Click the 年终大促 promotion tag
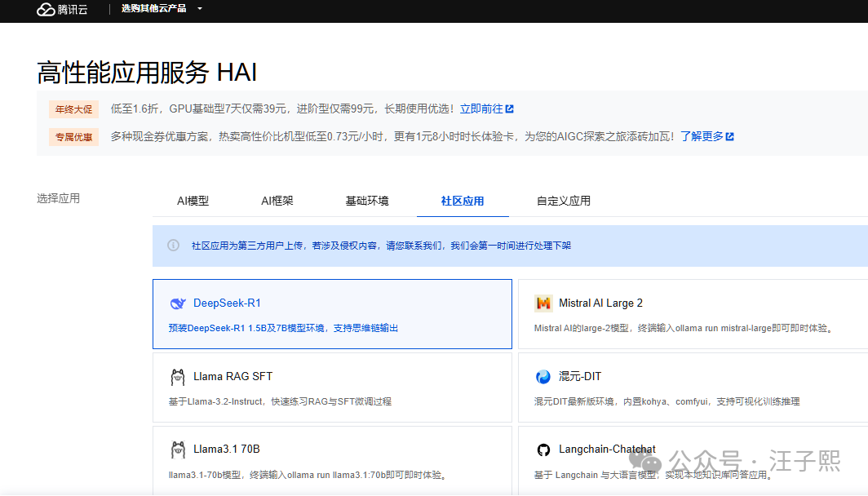868x496 pixels. coord(73,109)
